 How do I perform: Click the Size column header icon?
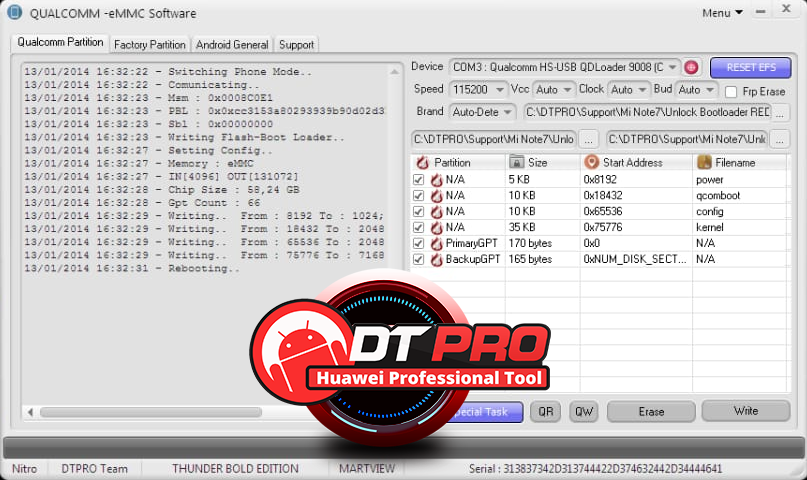516,162
